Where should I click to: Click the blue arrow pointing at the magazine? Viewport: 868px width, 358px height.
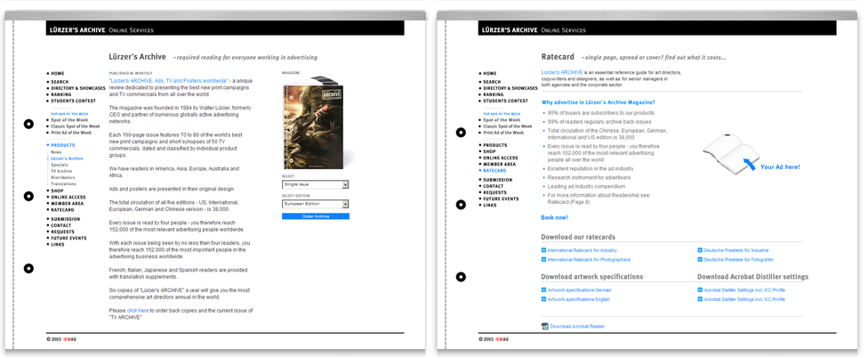pos(749,164)
